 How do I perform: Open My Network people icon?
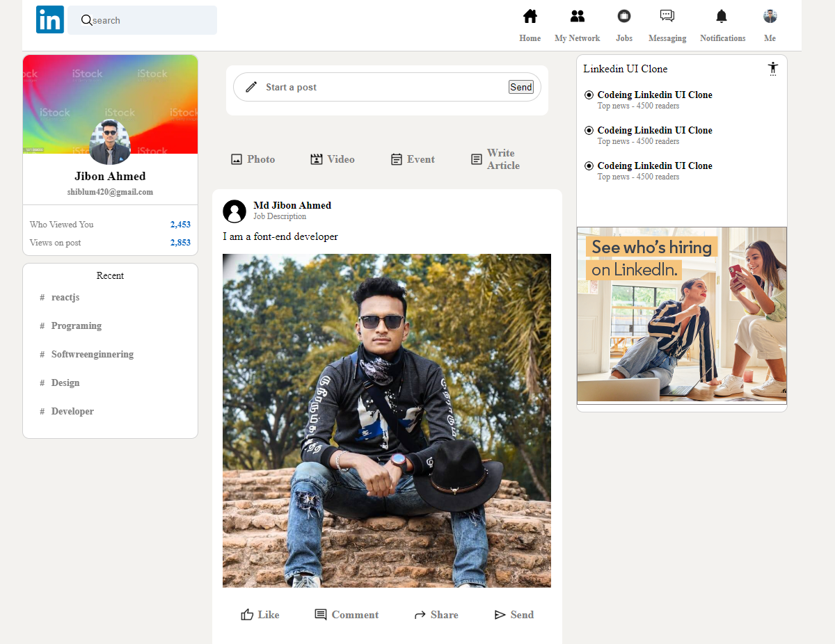[577, 16]
